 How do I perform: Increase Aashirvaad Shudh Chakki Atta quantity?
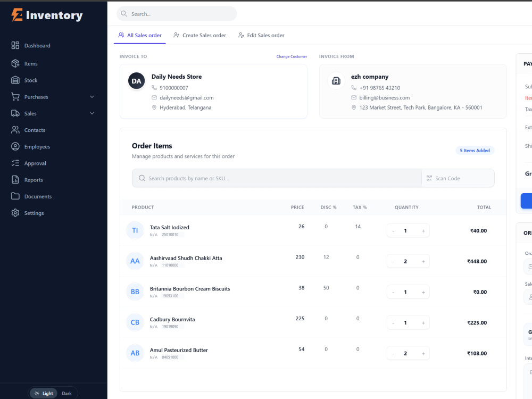click(423, 262)
